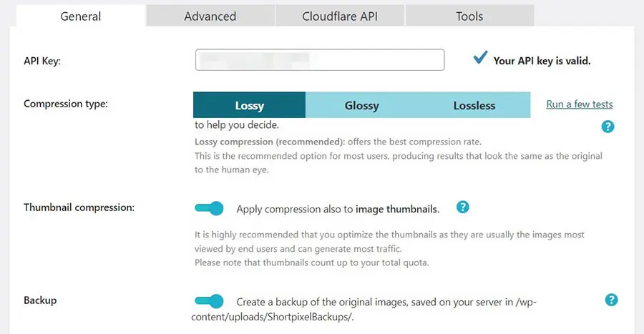Switch to the General tab
Screen dimensions: 644x334
click(80, 16)
